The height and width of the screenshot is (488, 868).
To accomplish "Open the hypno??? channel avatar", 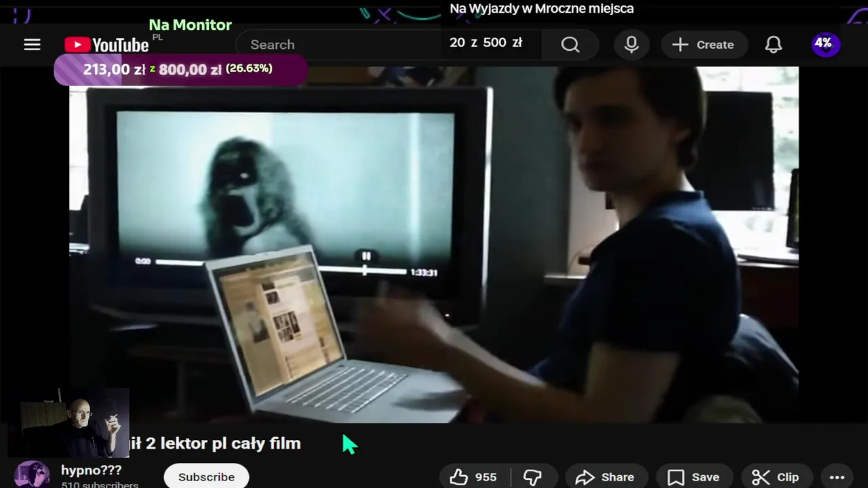I will click(x=32, y=475).
